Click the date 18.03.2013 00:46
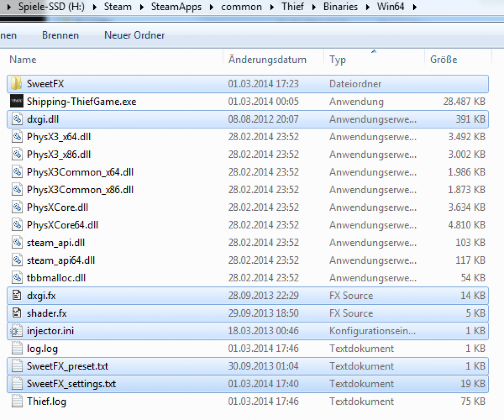Image resolution: width=504 pixels, height=420 pixels. (263, 331)
